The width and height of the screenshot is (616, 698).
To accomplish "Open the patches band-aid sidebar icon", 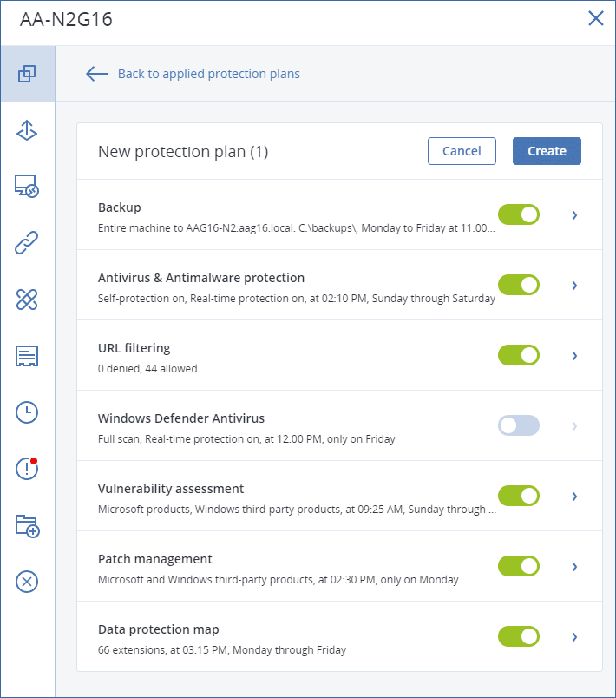I will pos(27,300).
